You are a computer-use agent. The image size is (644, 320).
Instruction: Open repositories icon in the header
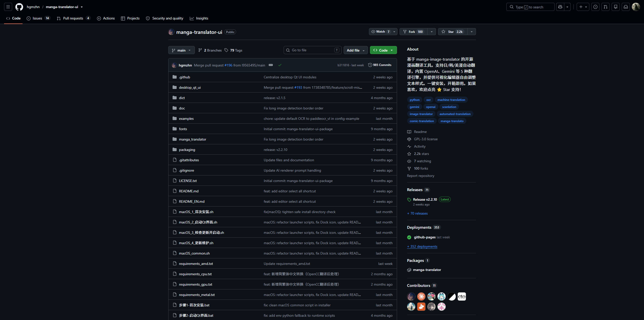click(616, 7)
